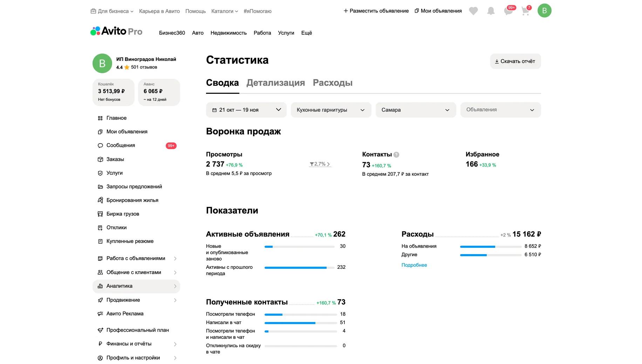
Task: Click the Авито Реклама megaphone icon
Action: click(x=100, y=314)
